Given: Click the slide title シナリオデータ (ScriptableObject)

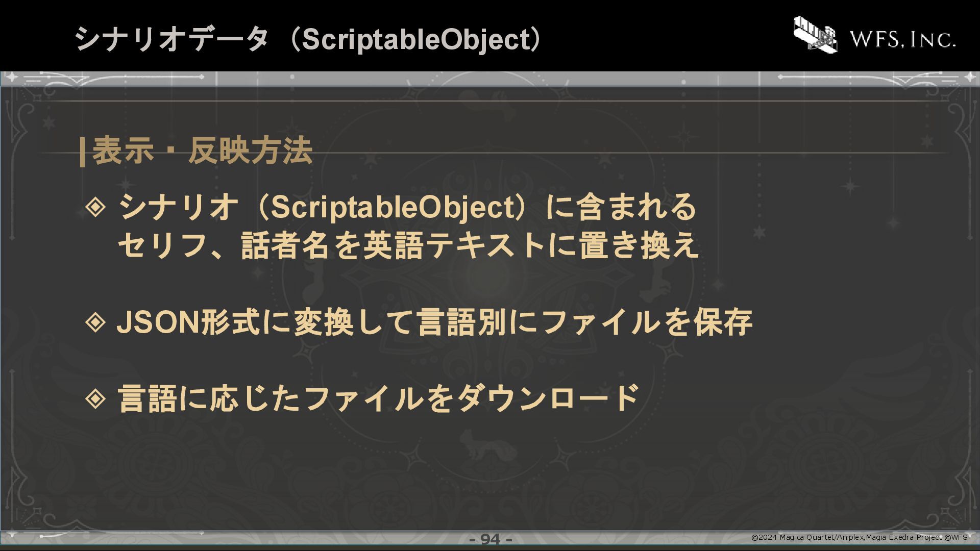Looking at the screenshot, I should [x=309, y=39].
